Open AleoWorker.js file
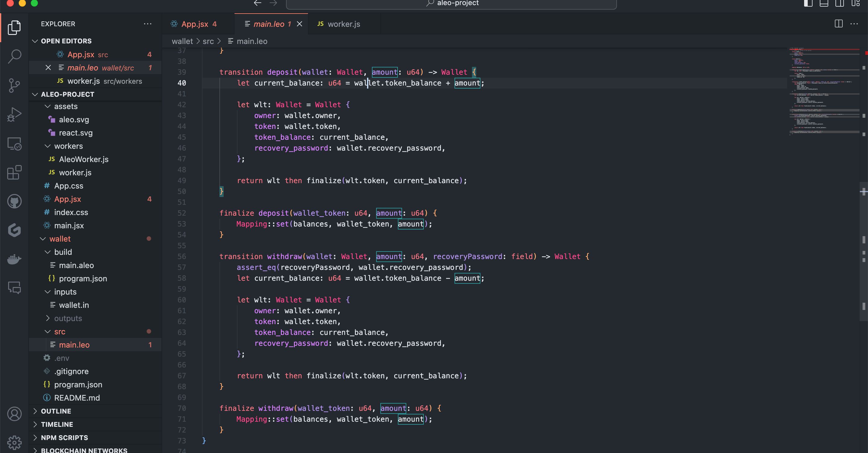This screenshot has height=453, width=868. 95,159
